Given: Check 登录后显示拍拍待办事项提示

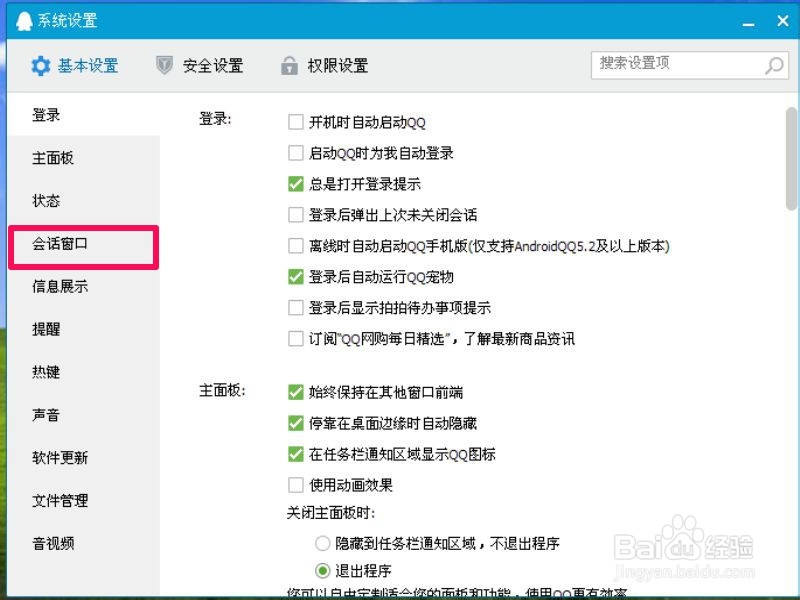Looking at the screenshot, I should (296, 308).
